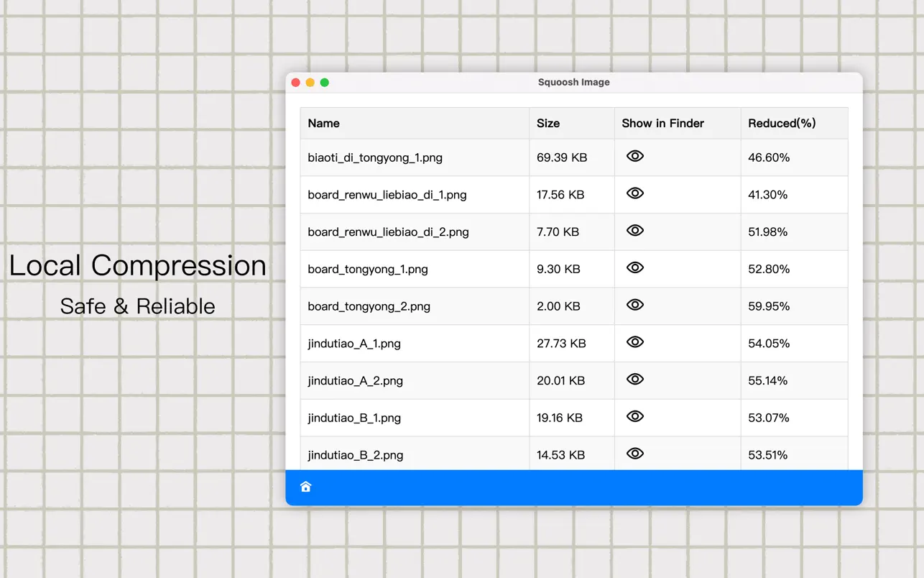Click the eye icon for board_tongyong_2.png

click(x=635, y=305)
